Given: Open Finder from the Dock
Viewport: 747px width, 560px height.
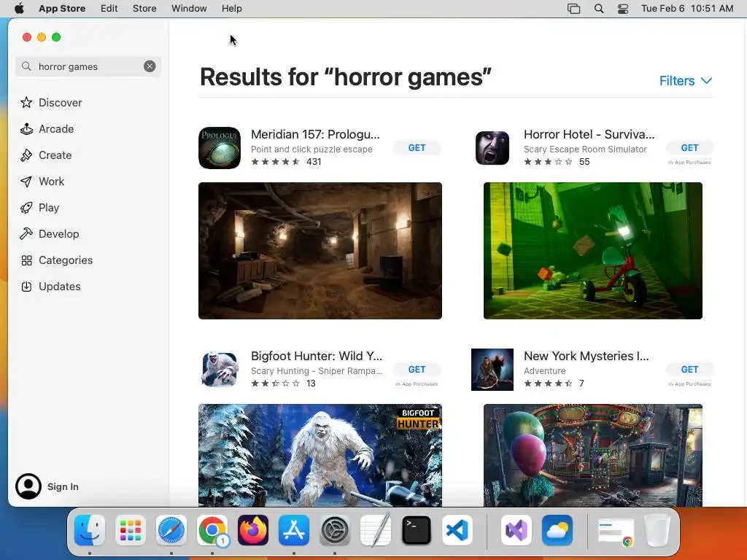Looking at the screenshot, I should click(x=90, y=531).
